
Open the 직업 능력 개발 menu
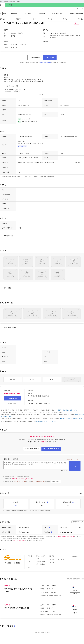tap(57, 14)
